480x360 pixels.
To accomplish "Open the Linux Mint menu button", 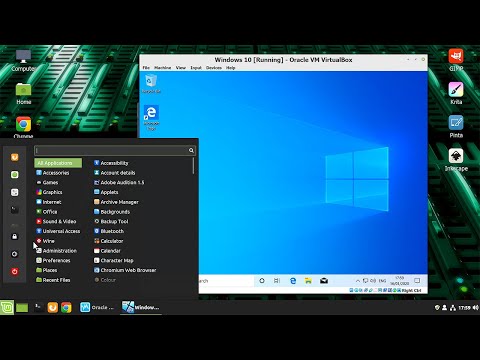I will pyautogui.click(x=7, y=307).
